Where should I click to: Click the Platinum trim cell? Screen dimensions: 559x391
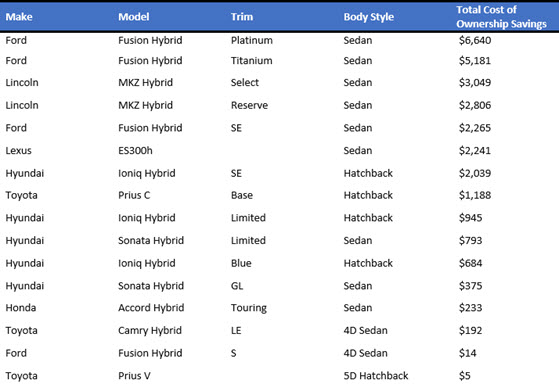coord(252,40)
